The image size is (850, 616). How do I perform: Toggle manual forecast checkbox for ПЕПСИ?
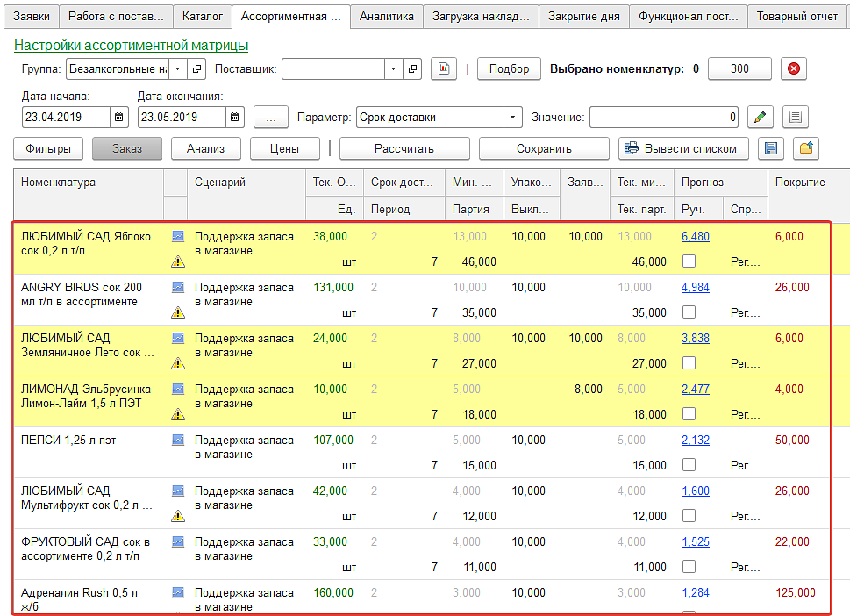coord(689,465)
